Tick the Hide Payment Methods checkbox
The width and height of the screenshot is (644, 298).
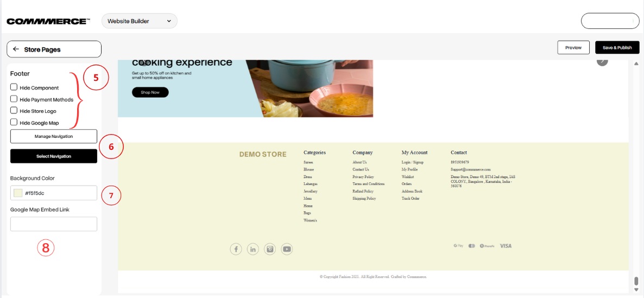pyautogui.click(x=14, y=99)
